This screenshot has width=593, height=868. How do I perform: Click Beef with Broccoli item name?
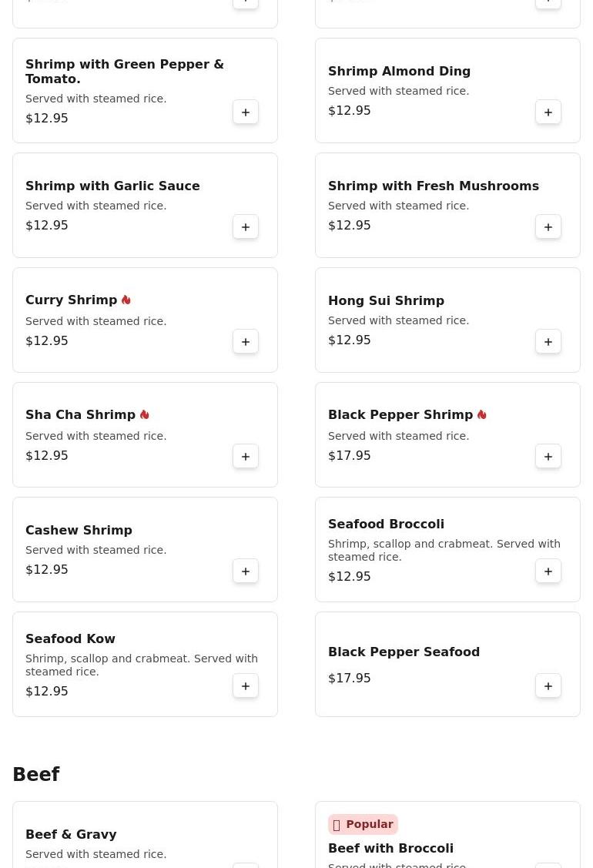tap(390, 848)
